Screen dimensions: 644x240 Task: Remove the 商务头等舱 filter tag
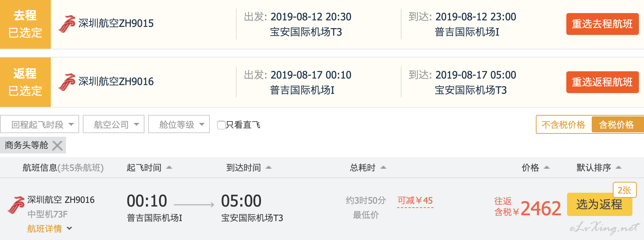point(57,145)
